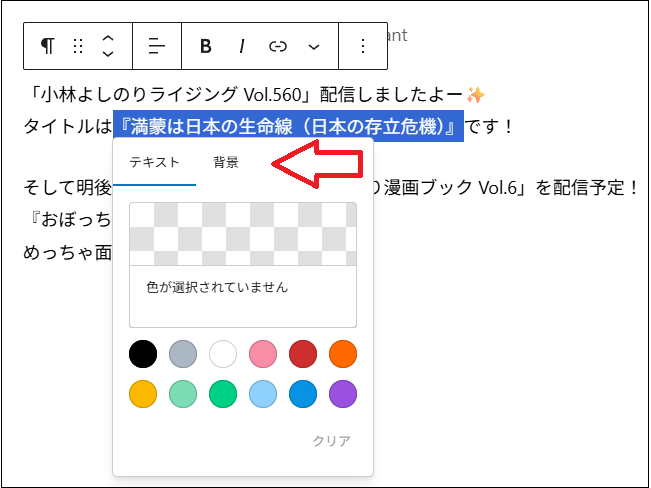
Task: Toggle italic formatting
Action: point(241,46)
